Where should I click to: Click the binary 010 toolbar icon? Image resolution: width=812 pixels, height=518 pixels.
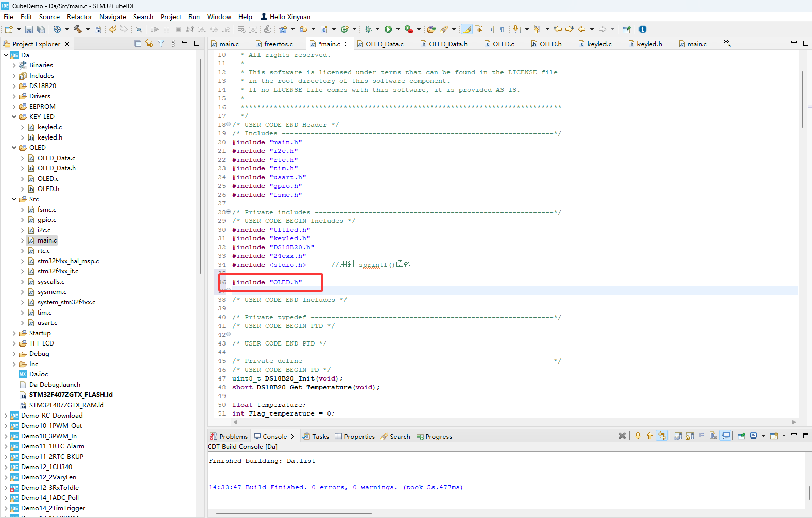[98, 29]
